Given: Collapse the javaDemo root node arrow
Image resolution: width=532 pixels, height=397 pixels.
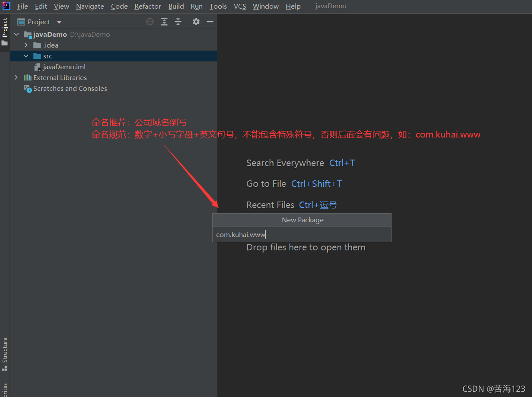Looking at the screenshot, I should point(16,34).
